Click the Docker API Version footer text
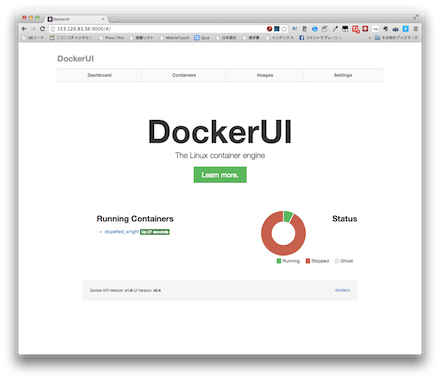This screenshot has height=380, width=440. 125,290
